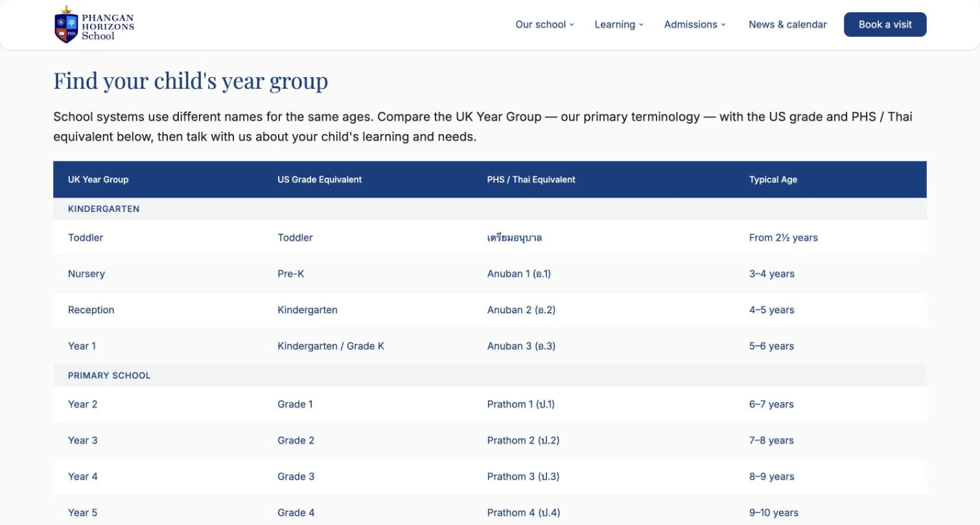
Task: Click the KINDERGARTEN section label
Action: click(x=104, y=209)
